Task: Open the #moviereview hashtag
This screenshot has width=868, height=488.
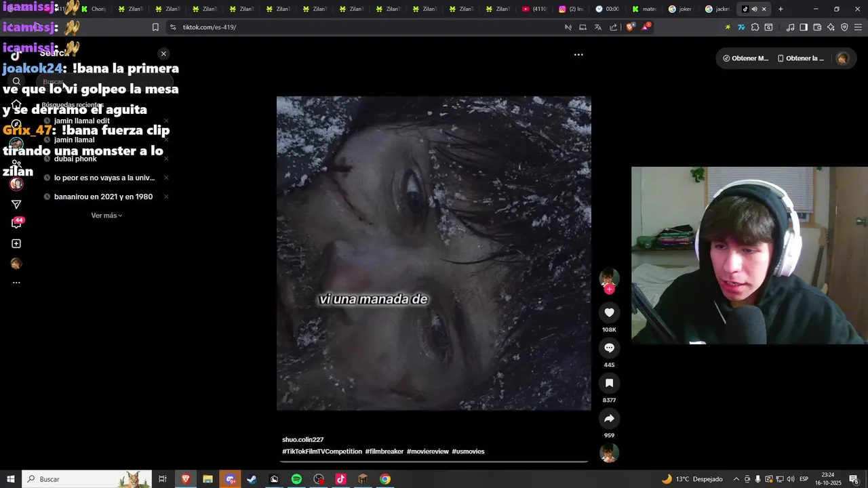Action: pos(428,451)
